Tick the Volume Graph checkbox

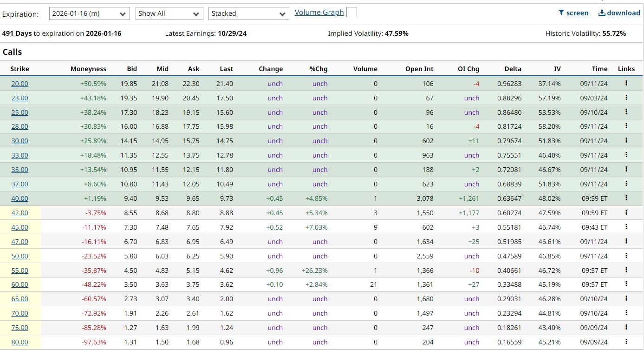point(352,13)
